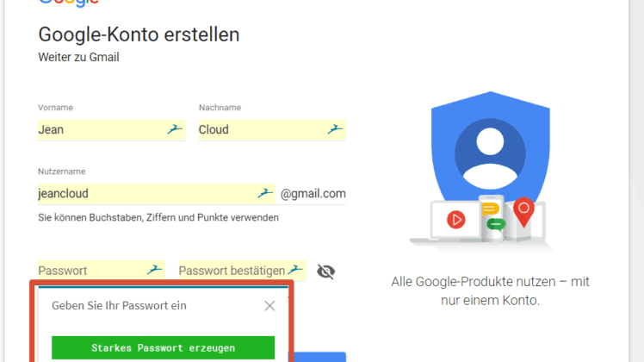Screen dimensions: 644x362
Task: Click the password manager icon in Passwort field
Action: tap(154, 270)
